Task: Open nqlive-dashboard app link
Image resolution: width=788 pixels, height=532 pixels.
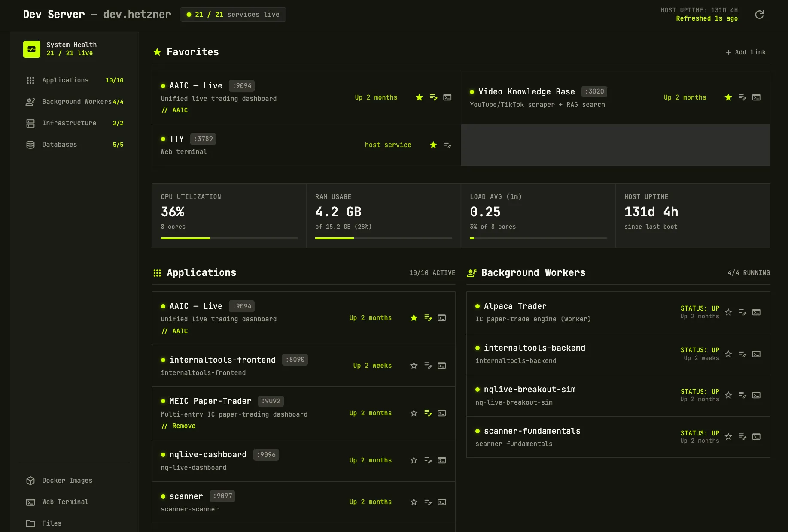Action: click(208, 455)
